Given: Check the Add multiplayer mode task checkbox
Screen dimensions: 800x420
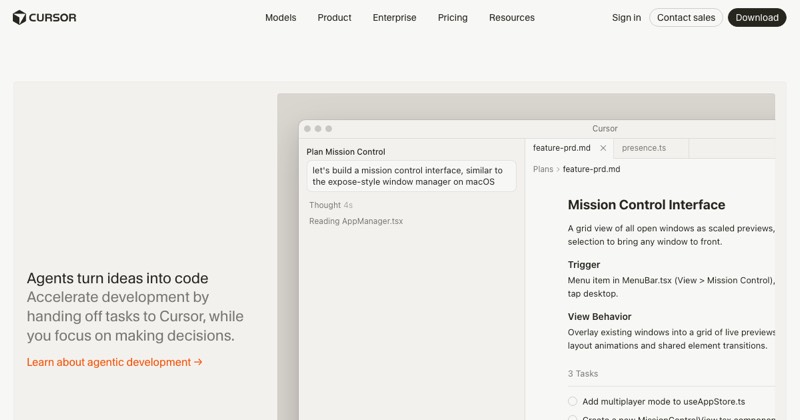Looking at the screenshot, I should [x=572, y=402].
